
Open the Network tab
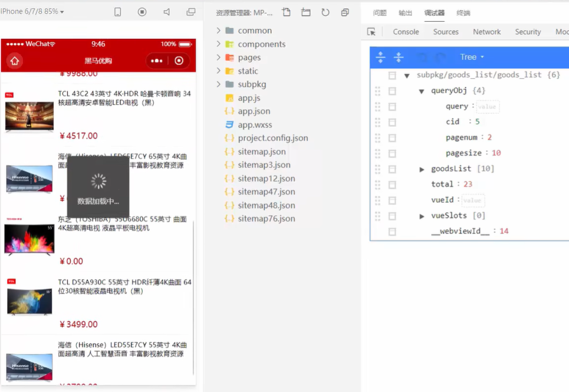pos(486,32)
